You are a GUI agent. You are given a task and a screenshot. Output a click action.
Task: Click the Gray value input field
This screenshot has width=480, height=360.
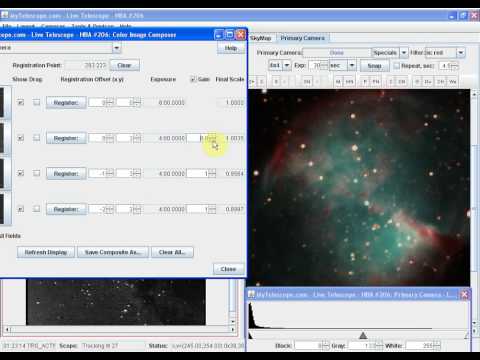coord(362,346)
